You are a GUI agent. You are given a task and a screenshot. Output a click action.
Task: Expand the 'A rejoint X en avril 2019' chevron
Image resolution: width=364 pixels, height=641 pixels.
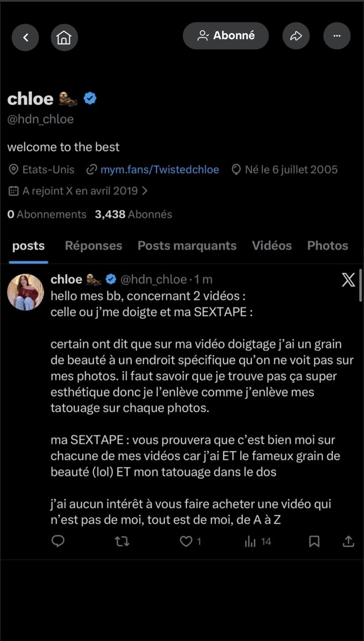(145, 191)
